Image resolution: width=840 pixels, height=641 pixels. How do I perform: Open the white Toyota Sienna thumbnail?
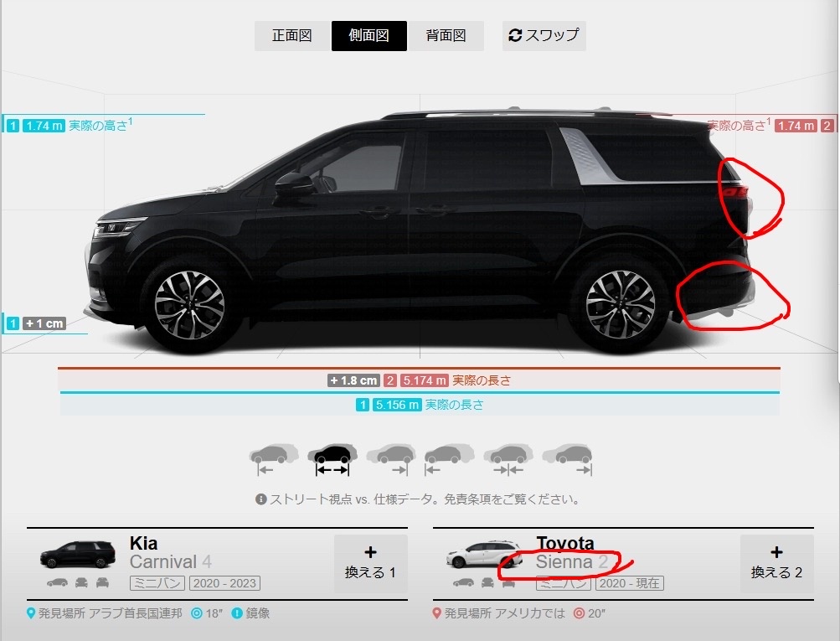[484, 555]
